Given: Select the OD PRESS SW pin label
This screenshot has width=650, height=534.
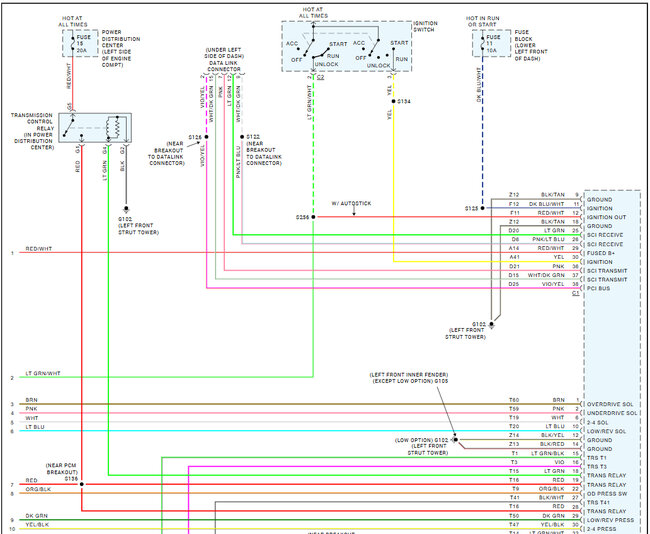Looking at the screenshot, I should [x=607, y=494].
